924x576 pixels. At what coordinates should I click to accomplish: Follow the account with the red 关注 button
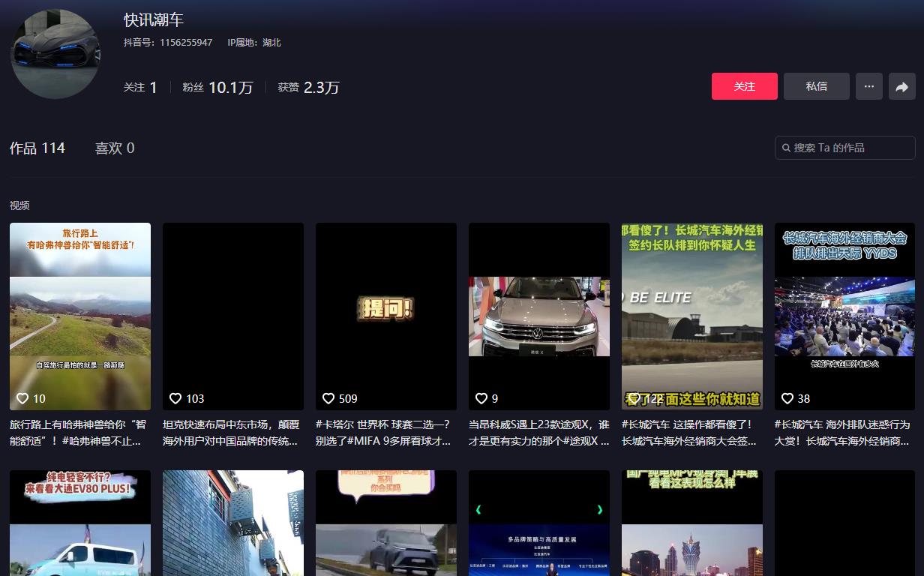click(745, 86)
